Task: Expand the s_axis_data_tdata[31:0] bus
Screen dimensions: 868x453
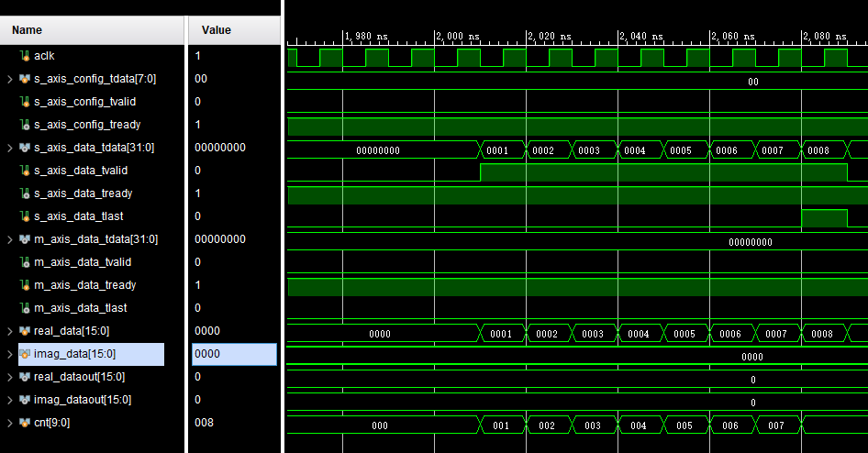Action: point(9,148)
